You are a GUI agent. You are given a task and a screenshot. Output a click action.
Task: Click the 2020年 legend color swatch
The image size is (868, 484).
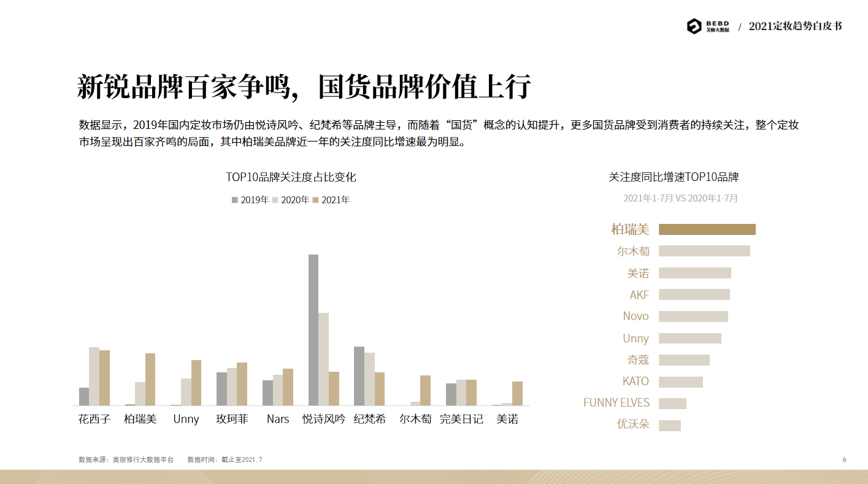(275, 200)
